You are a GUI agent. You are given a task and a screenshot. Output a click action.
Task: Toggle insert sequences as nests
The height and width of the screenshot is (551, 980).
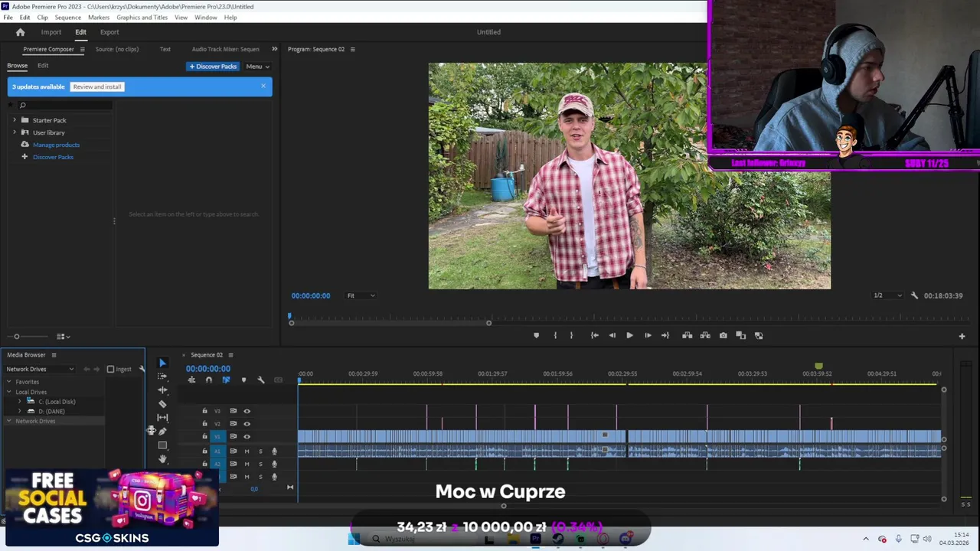[x=191, y=380]
